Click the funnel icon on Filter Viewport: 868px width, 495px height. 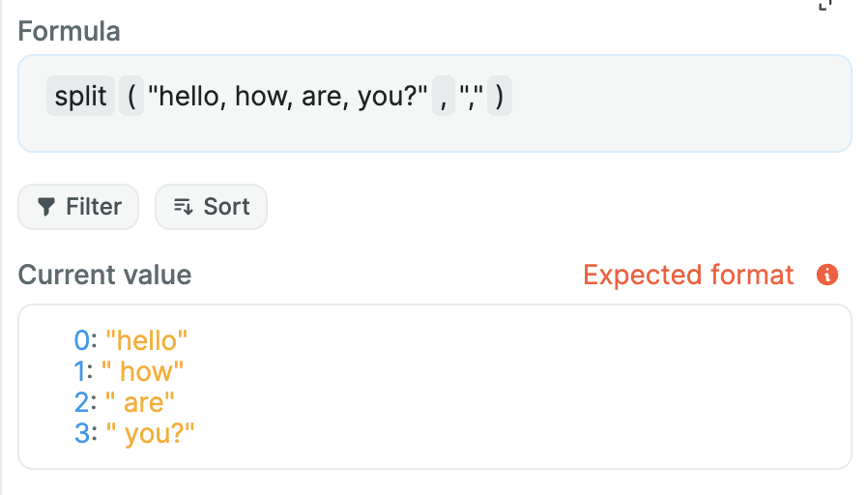(45, 207)
